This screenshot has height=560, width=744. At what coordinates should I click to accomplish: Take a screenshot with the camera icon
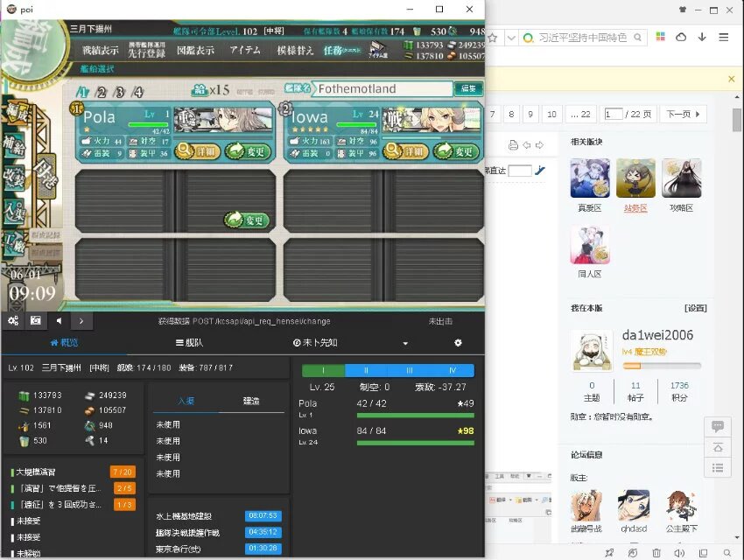36,321
